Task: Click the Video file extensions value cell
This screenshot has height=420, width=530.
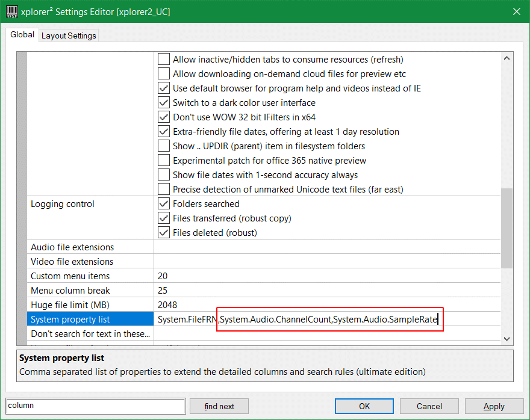Action: click(327, 262)
